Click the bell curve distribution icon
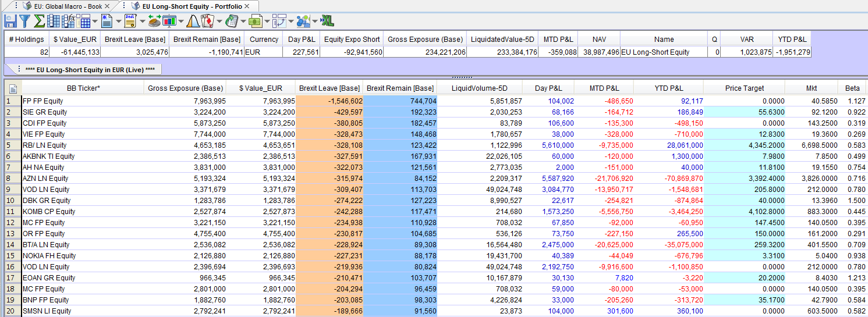Image resolution: width=868 pixels, height=317 pixels. 193,22
